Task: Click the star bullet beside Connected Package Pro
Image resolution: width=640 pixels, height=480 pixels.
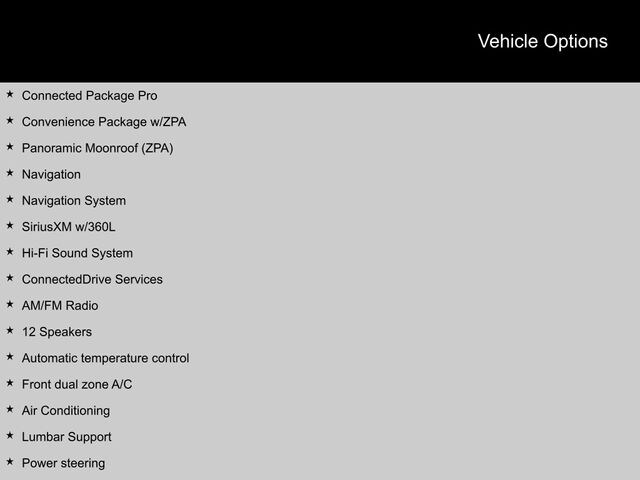Action: tap(9, 95)
